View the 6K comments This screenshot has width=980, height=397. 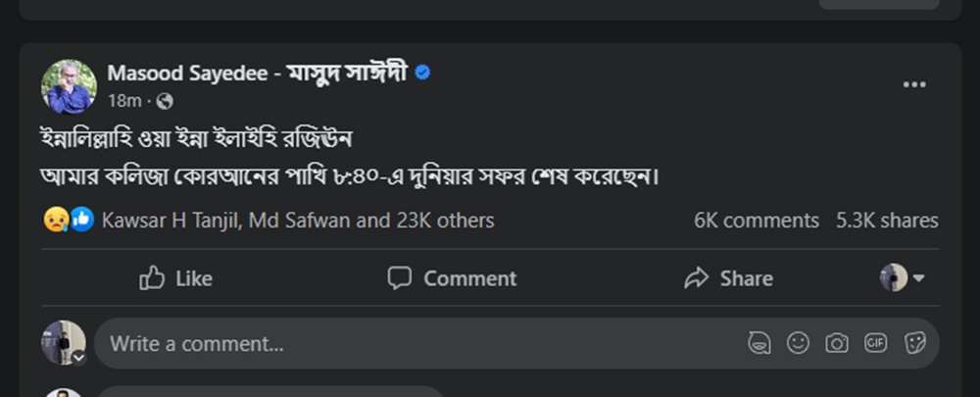(756, 221)
